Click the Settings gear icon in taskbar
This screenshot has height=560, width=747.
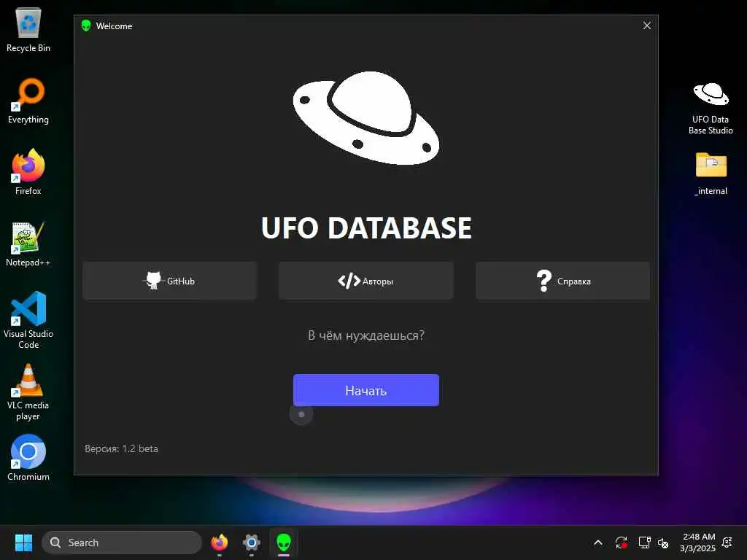tap(252, 542)
